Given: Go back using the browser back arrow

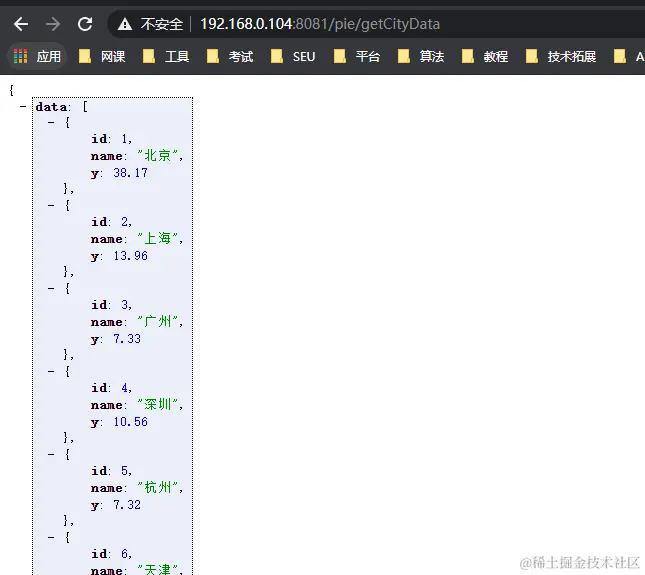Looking at the screenshot, I should click(x=21, y=24).
